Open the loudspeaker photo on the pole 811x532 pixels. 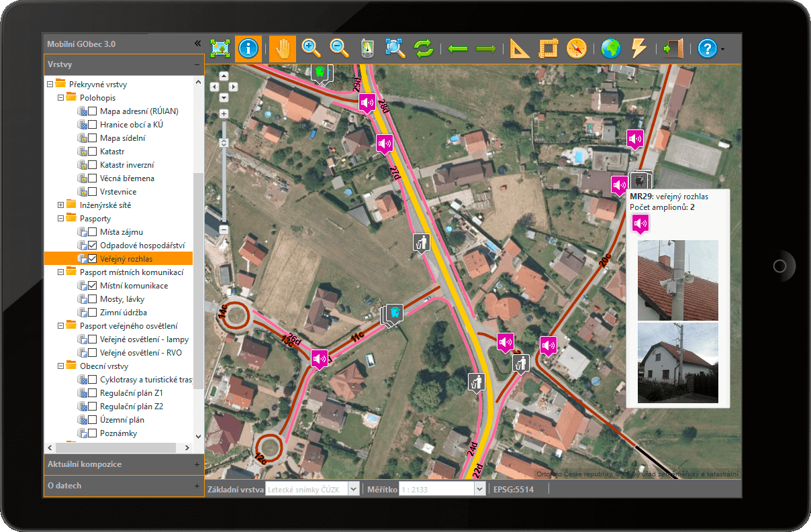(677, 280)
